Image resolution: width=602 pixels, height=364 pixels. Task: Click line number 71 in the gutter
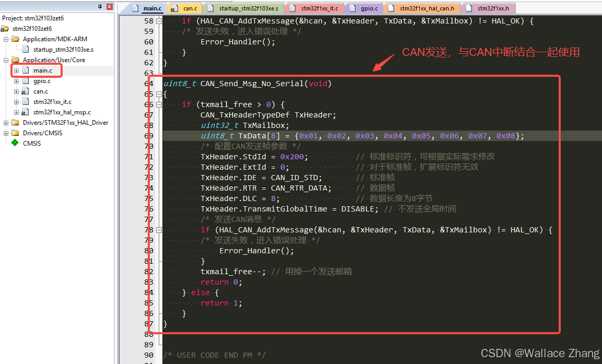point(149,157)
